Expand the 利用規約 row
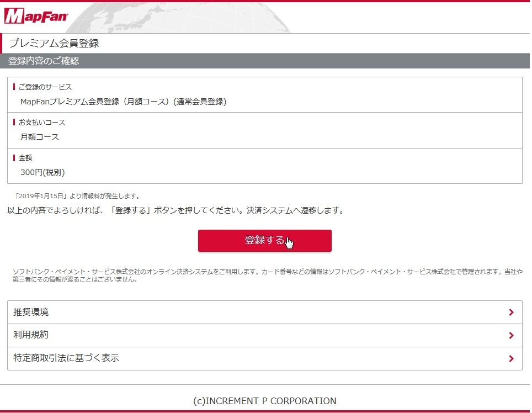Viewport: 532px width, 413px height. (265, 335)
